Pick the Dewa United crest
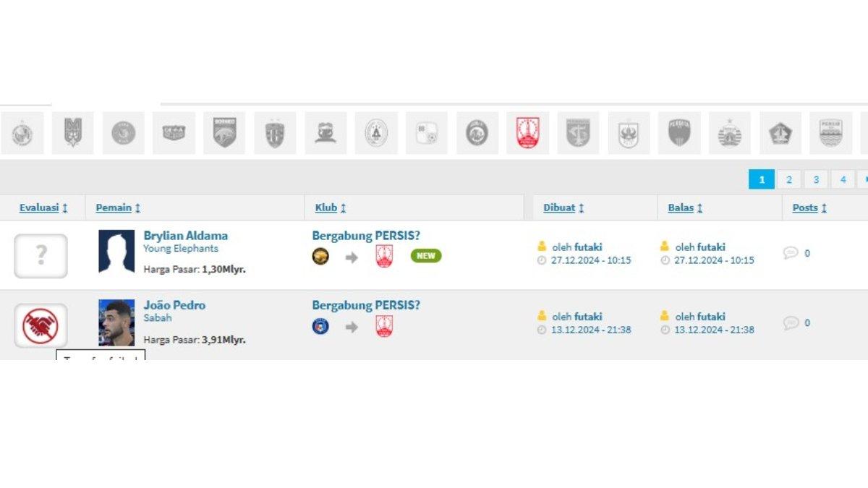This screenshot has height=488, width=868. [174, 133]
